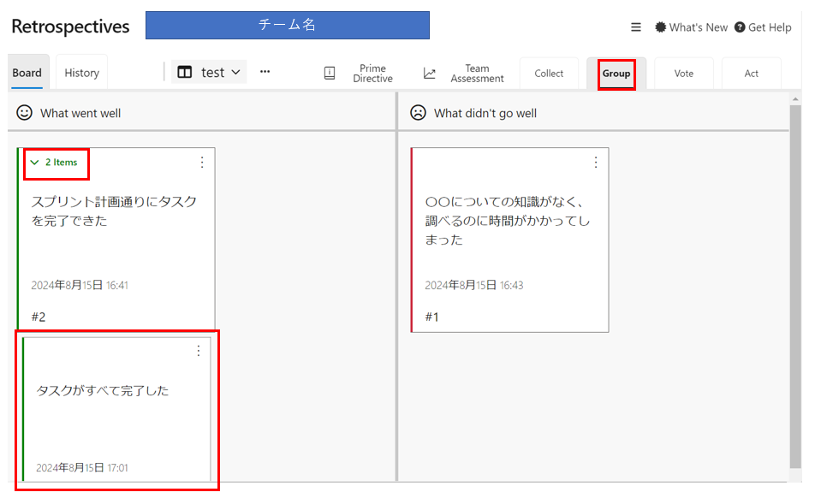Open options of タスクがすべて完了した card
Screen dimensions: 815x504
[x=199, y=351]
